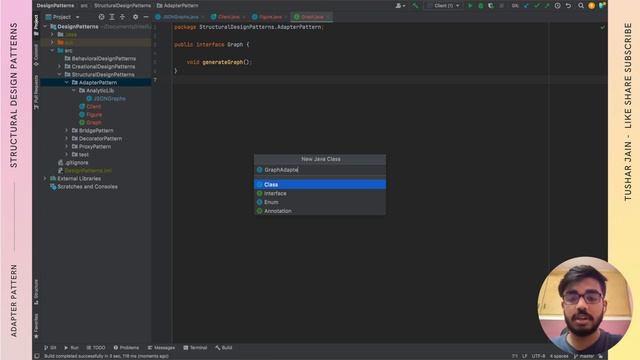The width and height of the screenshot is (640, 360).
Task: Open Project panel settings gear
Action: click(x=136, y=17)
